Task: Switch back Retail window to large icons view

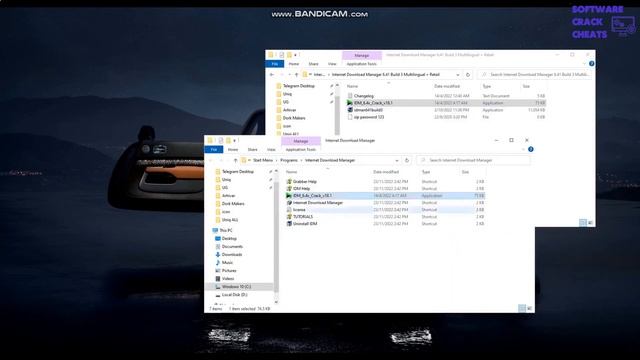Action: click(x=590, y=222)
